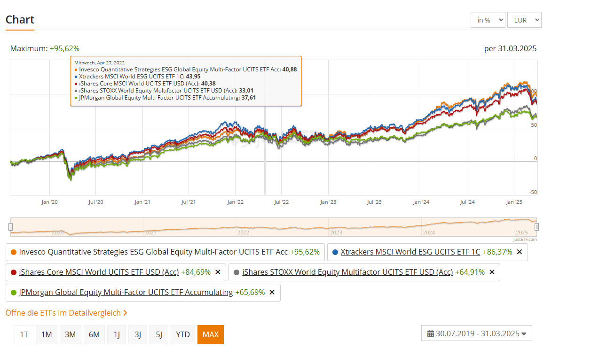The image size is (591, 364).
Task: Remove JPMorgan Global Equity Multi-Factor ETF with its X
Action: coord(272,293)
